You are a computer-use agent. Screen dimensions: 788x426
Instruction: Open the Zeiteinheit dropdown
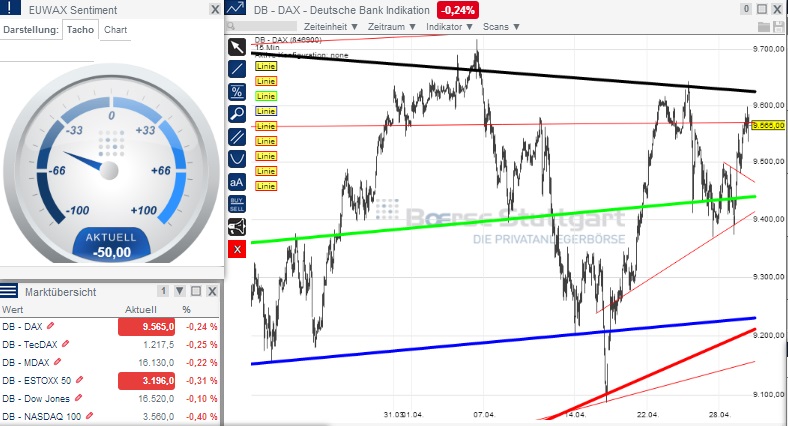coord(331,27)
